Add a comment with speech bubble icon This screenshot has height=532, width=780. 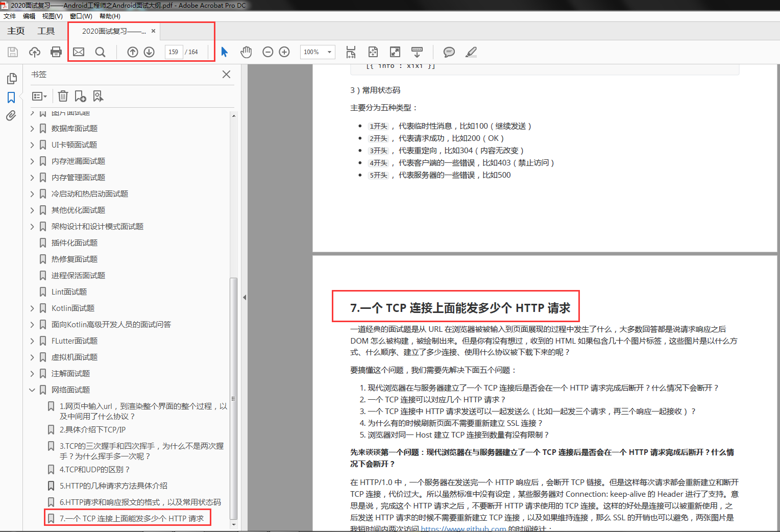449,52
